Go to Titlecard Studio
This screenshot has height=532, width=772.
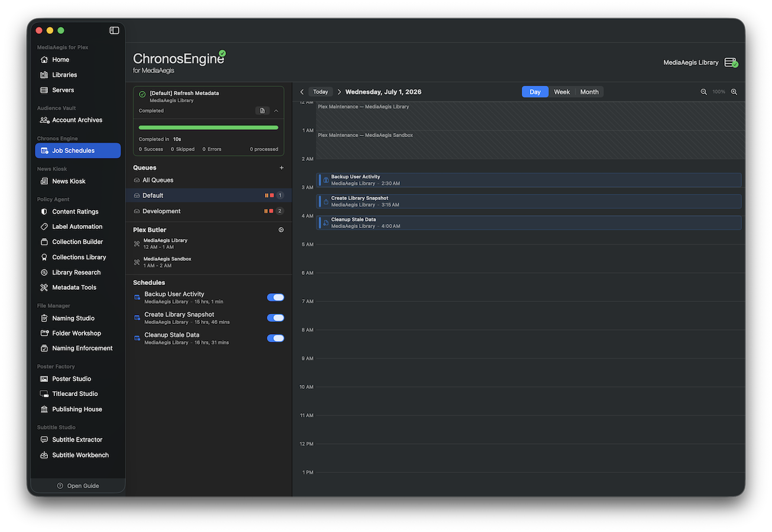[77, 394]
